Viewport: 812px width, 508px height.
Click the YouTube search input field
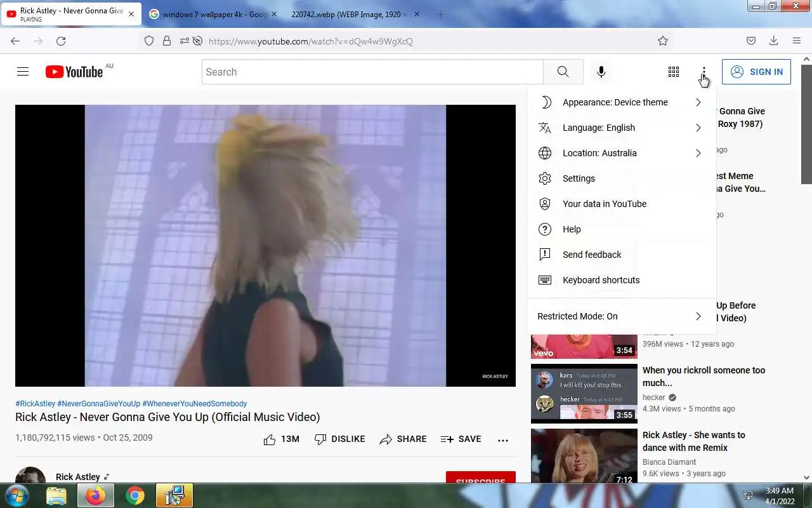tap(372, 72)
